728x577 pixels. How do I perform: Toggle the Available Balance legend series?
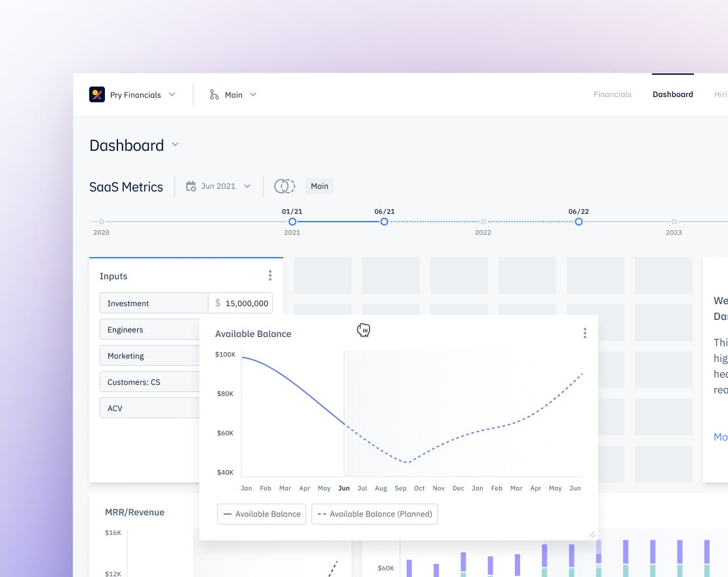262,514
